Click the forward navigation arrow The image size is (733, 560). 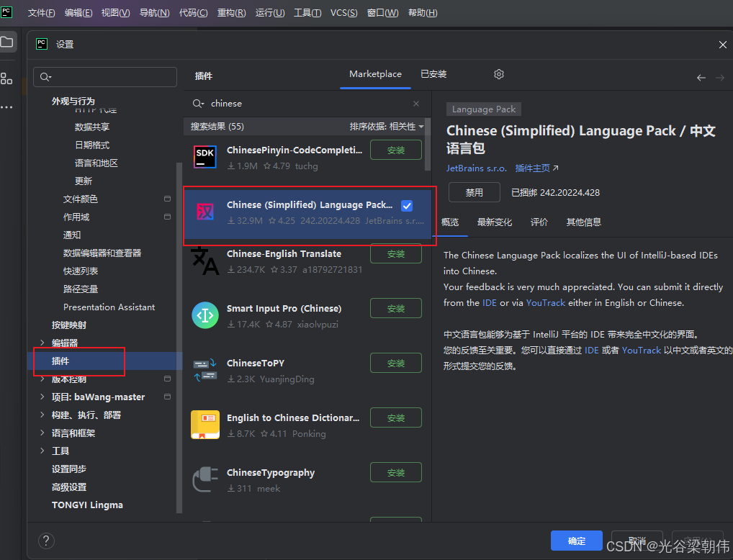point(720,78)
